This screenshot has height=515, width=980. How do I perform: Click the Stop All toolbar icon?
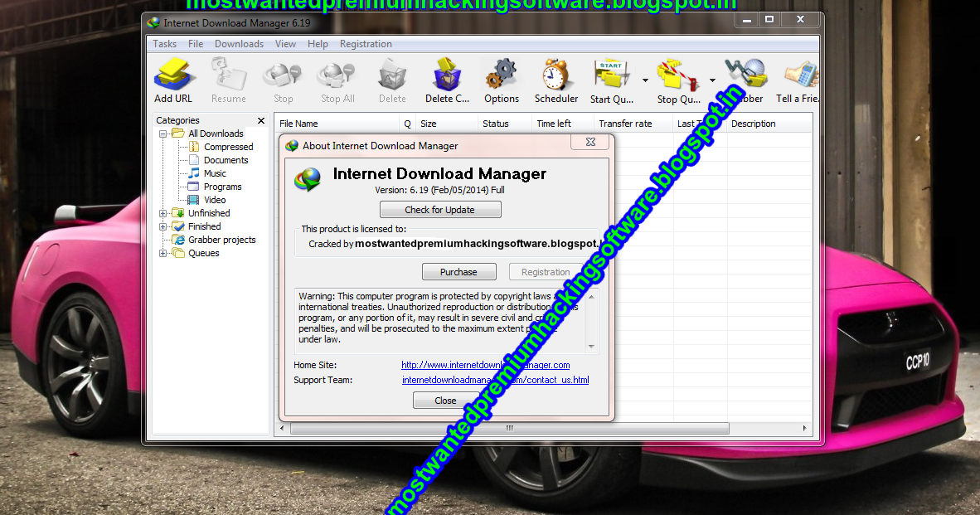[x=337, y=75]
